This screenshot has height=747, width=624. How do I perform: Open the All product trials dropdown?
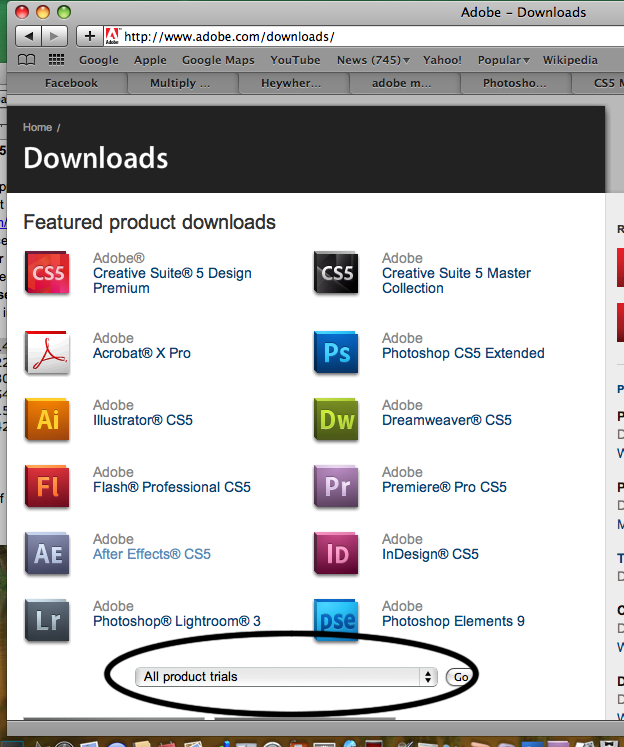point(286,676)
